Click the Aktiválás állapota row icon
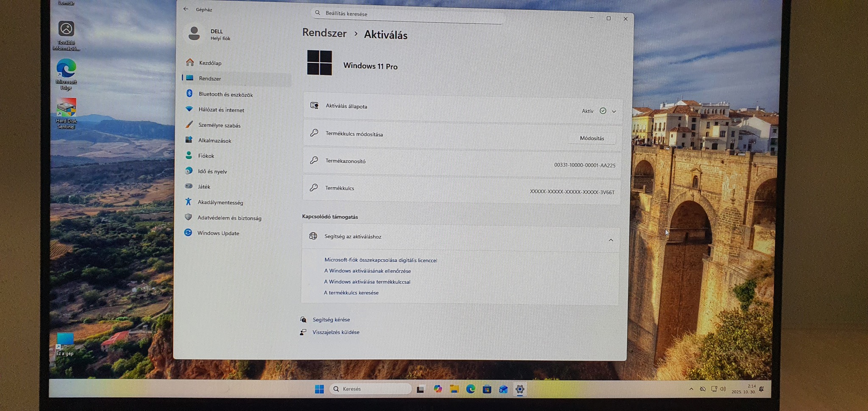Screen dimensions: 868x411 [x=314, y=105]
